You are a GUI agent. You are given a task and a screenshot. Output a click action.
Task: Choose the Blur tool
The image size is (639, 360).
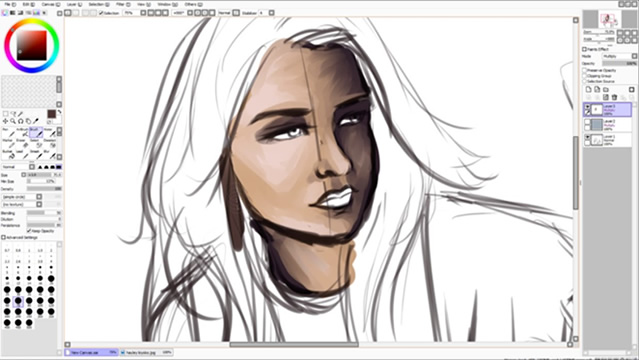coord(49,155)
